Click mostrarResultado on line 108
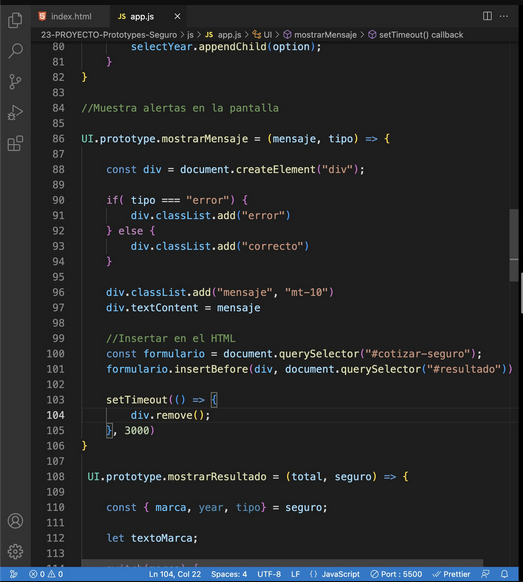 point(217,477)
